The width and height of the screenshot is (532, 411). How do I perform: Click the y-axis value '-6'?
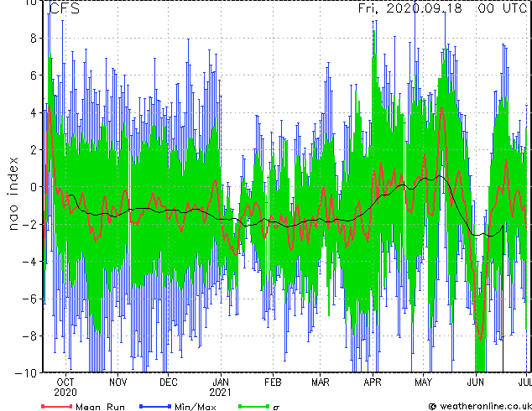tap(29, 299)
